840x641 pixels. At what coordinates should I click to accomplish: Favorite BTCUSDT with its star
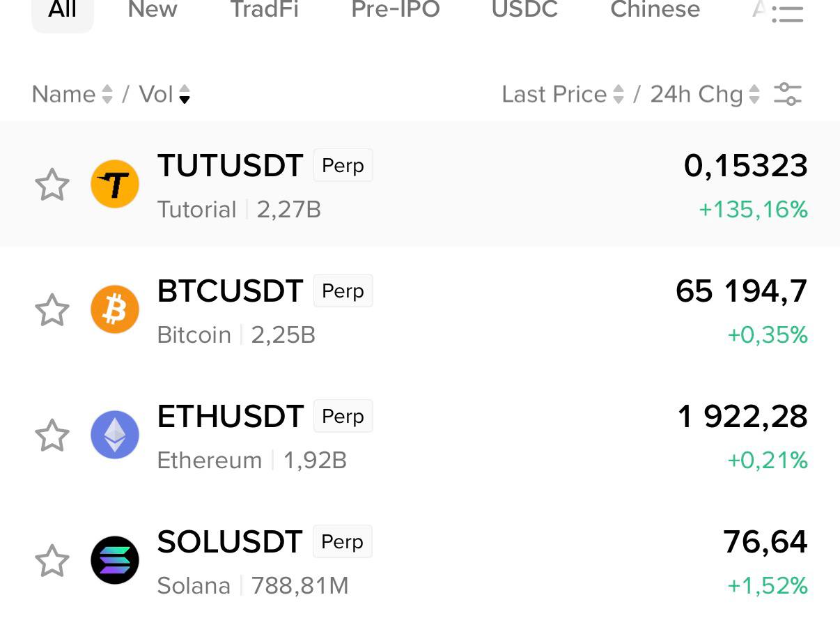[52, 310]
